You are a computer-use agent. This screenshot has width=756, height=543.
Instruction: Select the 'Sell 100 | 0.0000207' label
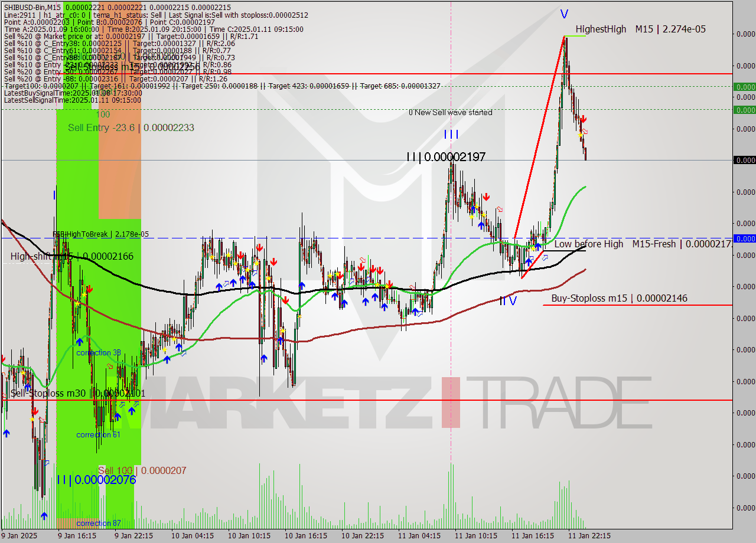(x=142, y=470)
